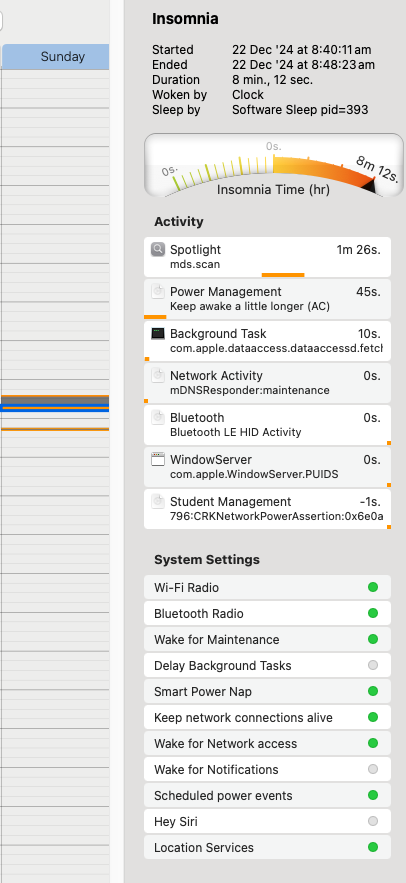Click the Student Management icon
Screen dimensions: 406x883
tap(158, 501)
